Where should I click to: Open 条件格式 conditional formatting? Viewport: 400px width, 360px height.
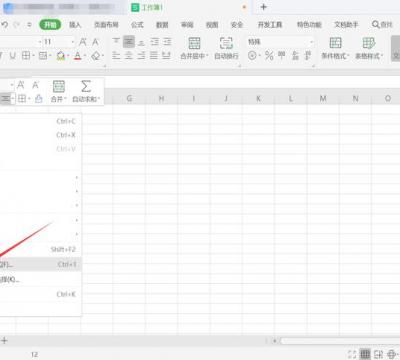point(335,48)
